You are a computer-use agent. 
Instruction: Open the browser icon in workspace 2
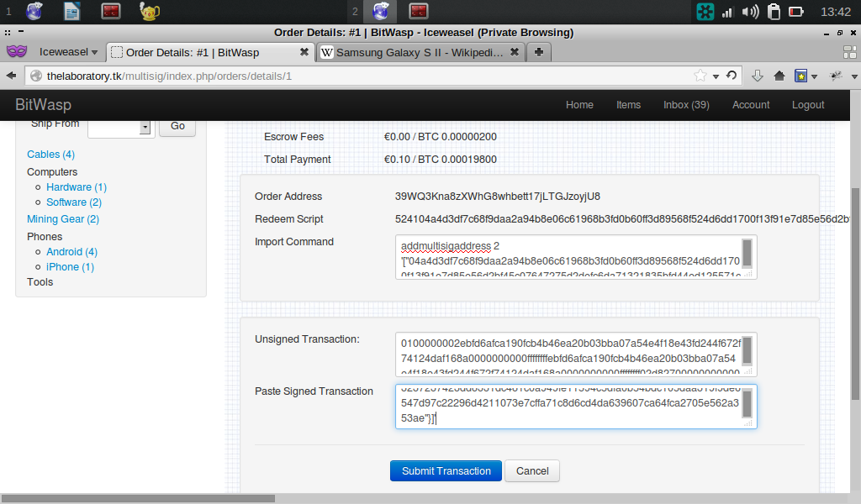point(380,11)
